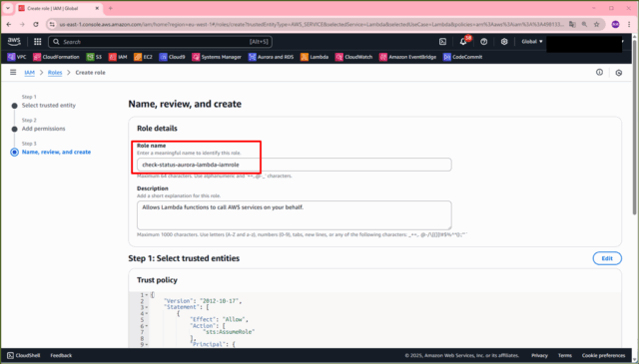The image size is (639, 364).
Task: Open CloudFormation shortcut in favorites bar
Action: tap(56, 57)
